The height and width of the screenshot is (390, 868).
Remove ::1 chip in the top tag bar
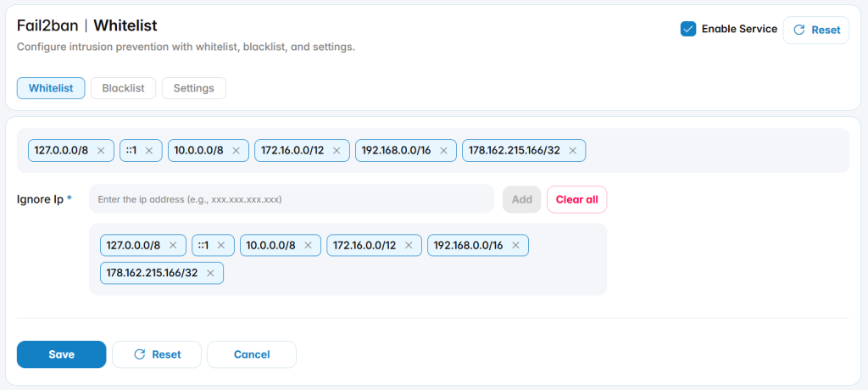click(149, 151)
